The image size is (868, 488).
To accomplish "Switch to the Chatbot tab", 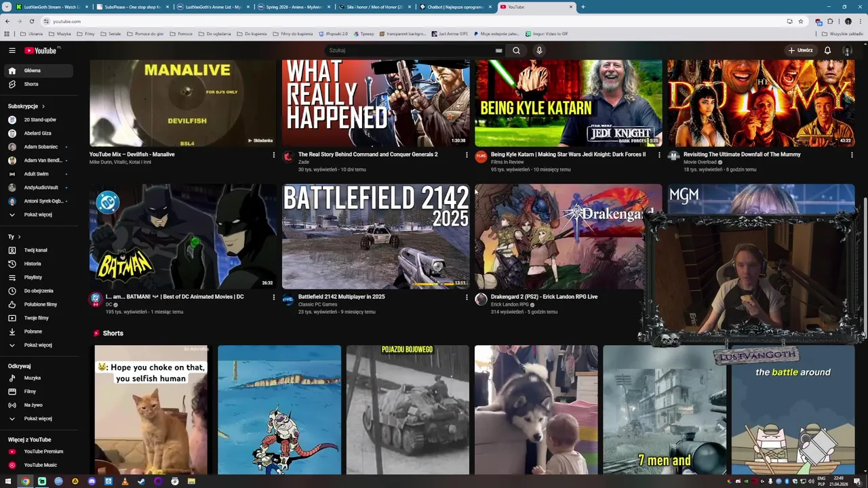I will pyautogui.click(x=455, y=7).
